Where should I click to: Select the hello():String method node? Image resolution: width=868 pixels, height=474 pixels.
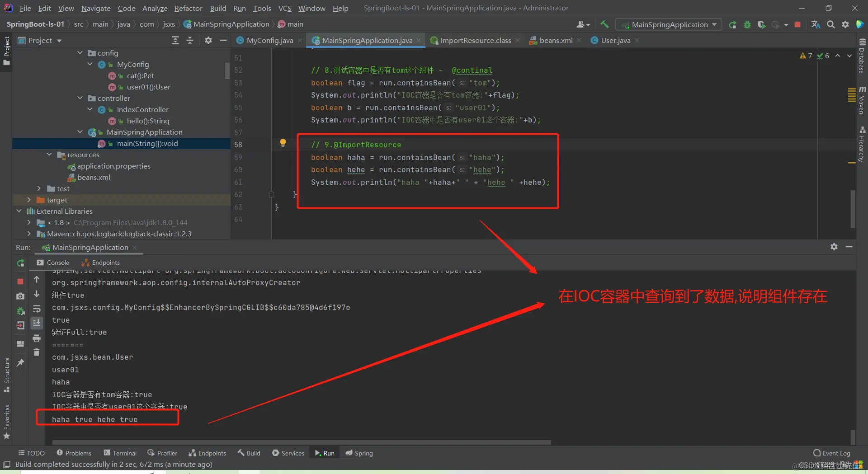click(148, 121)
